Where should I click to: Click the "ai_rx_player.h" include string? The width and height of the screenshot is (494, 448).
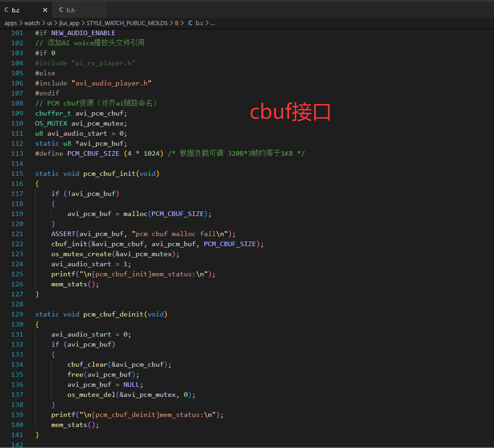(103, 63)
